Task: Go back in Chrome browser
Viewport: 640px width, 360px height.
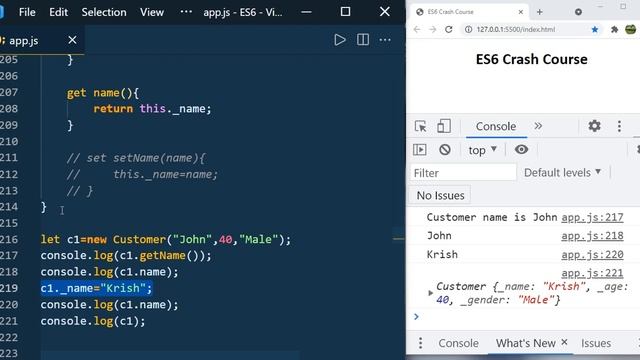Action: (x=417, y=29)
